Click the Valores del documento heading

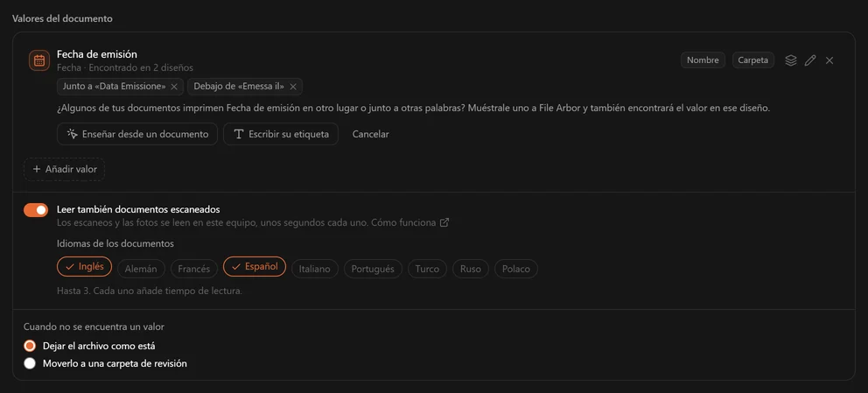(62, 19)
